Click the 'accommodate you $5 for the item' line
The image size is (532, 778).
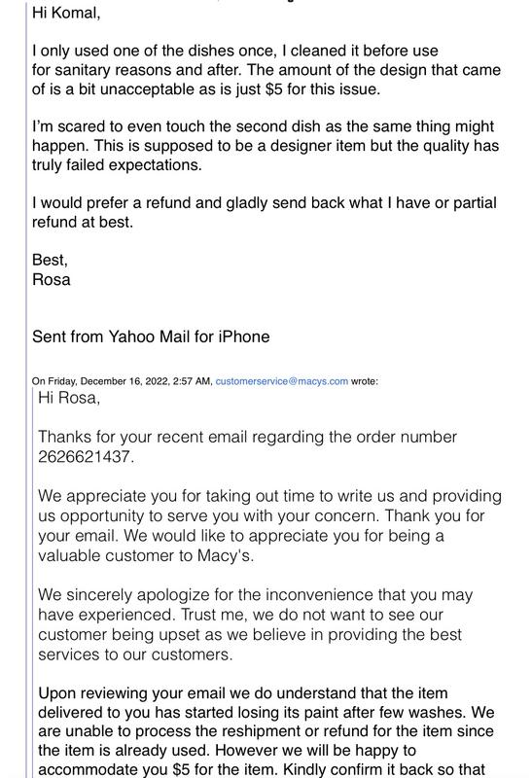(x=261, y=769)
